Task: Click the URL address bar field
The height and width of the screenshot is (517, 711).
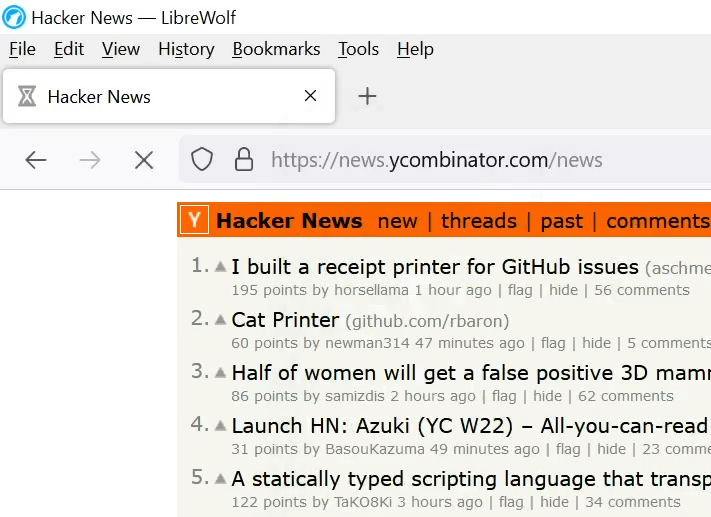Action: (x=480, y=160)
